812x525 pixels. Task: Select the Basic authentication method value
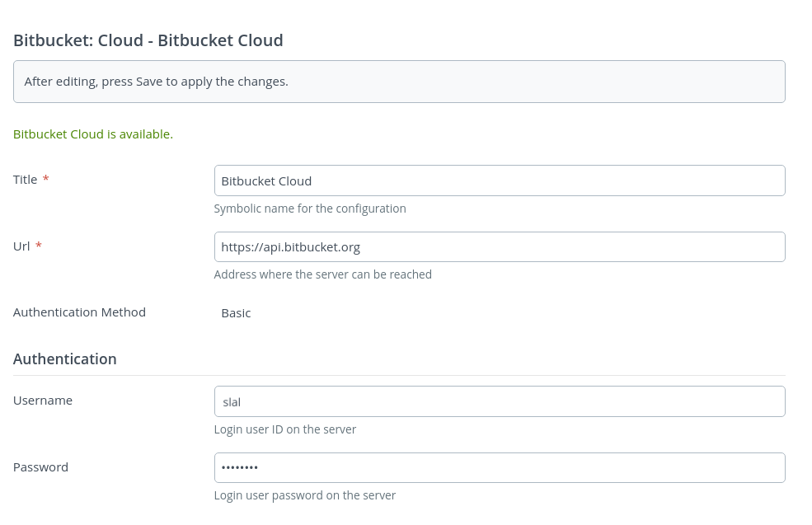coord(236,313)
